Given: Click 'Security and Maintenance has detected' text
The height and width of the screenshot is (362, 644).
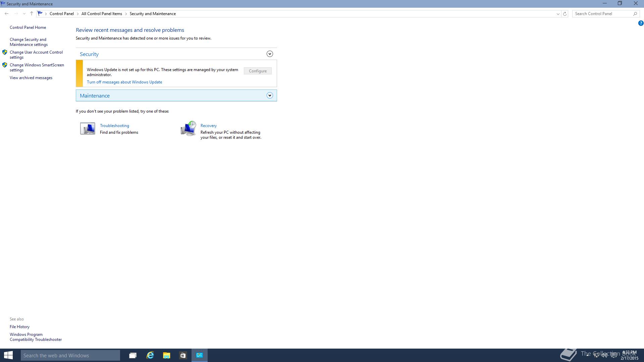Looking at the screenshot, I should click(x=144, y=38).
